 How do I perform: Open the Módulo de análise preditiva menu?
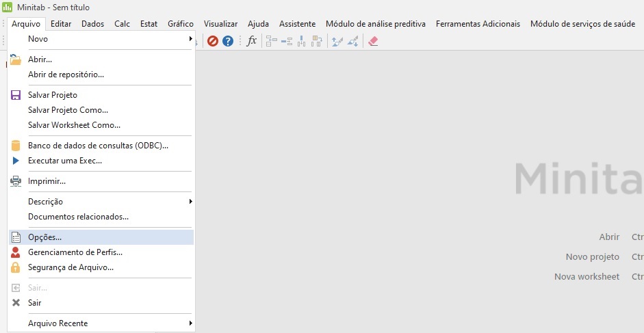pyautogui.click(x=376, y=24)
